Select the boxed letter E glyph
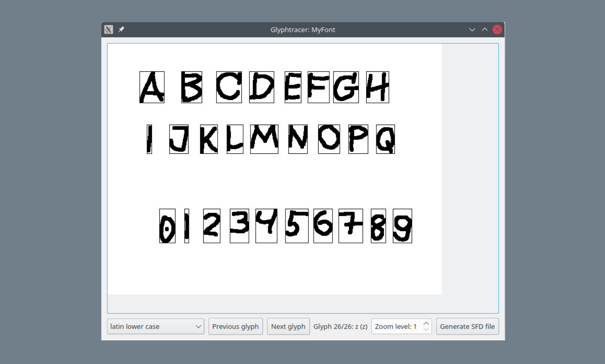The image size is (605, 364). click(x=293, y=87)
